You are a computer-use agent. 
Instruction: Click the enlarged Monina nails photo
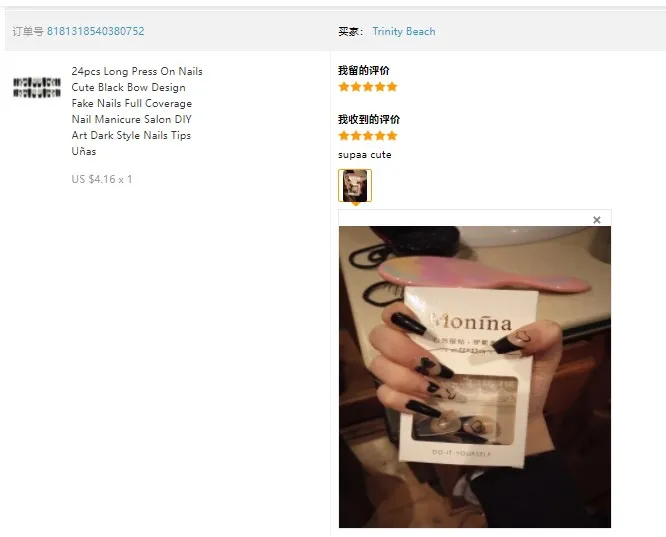click(475, 377)
